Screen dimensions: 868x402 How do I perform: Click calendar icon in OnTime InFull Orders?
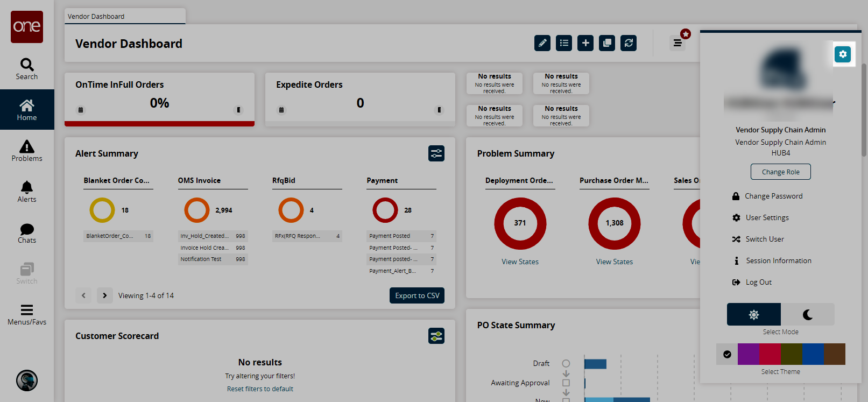pos(81,110)
